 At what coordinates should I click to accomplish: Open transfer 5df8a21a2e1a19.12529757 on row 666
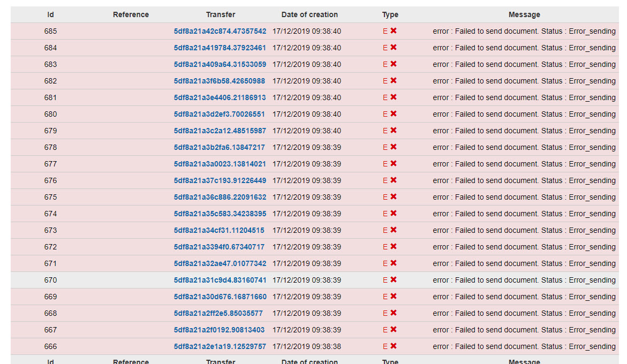coord(220,346)
